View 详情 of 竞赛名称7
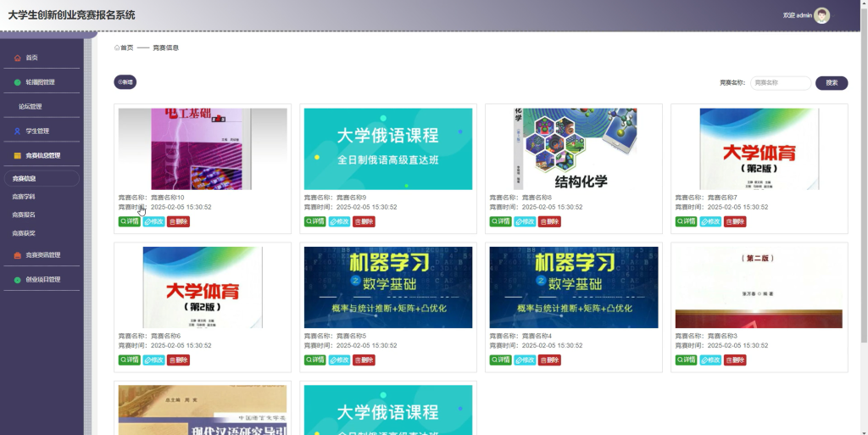The height and width of the screenshot is (435, 868). pyautogui.click(x=687, y=221)
